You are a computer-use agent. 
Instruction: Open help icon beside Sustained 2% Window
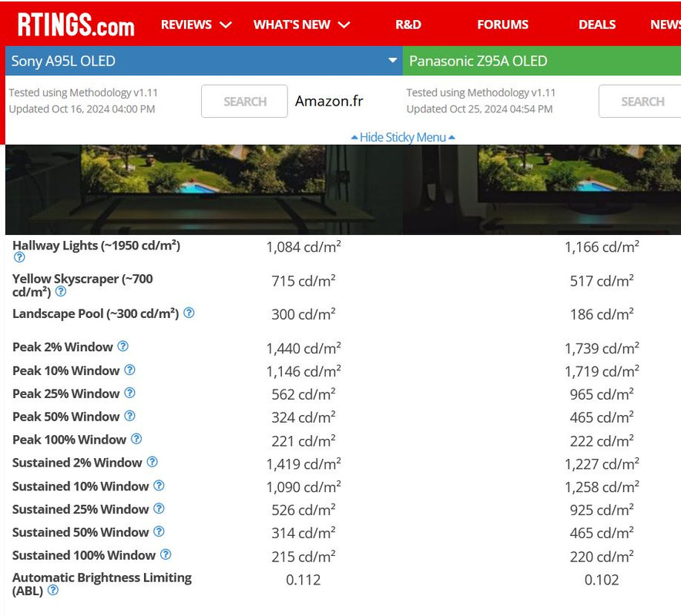(x=152, y=462)
